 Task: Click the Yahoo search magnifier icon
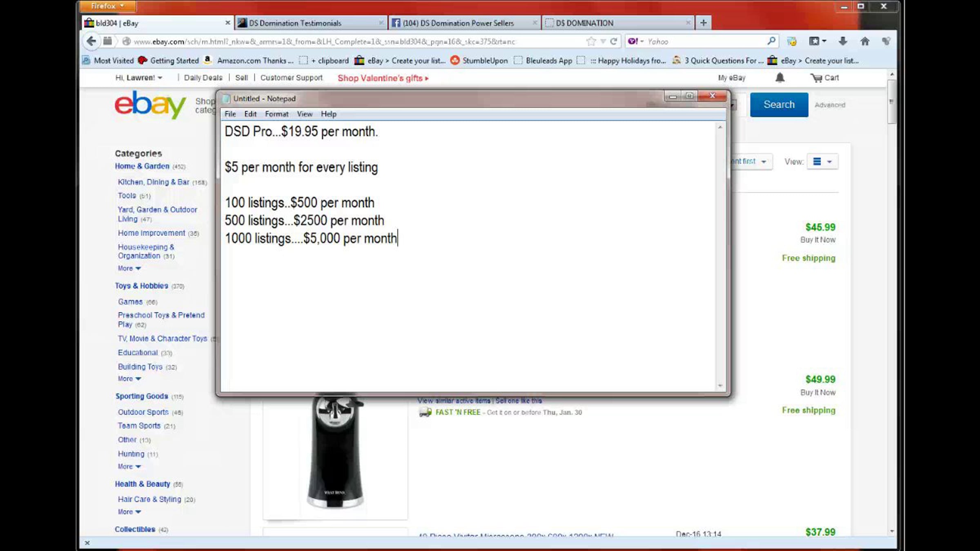click(x=771, y=41)
